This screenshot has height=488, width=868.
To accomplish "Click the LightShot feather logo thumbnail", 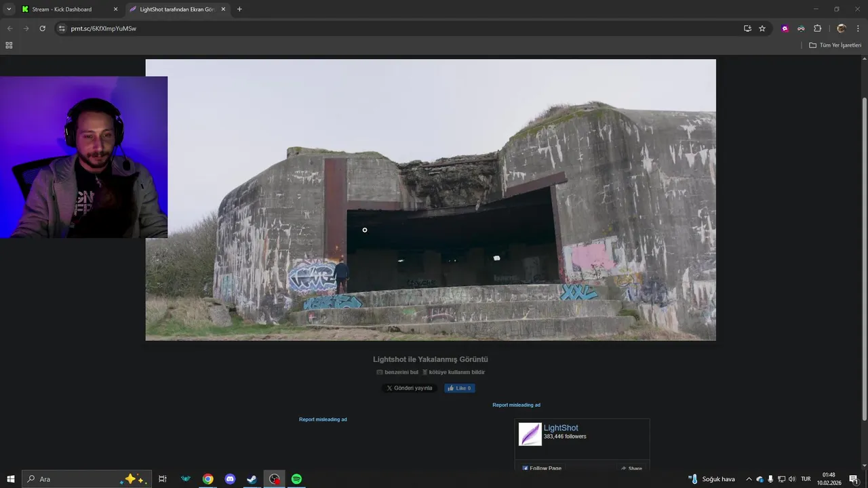I will [530, 434].
